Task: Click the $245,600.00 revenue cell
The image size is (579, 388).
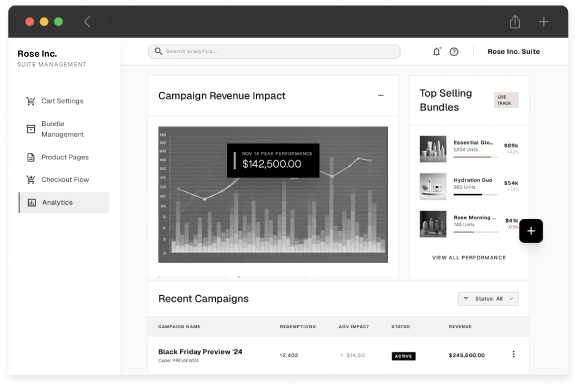Action: [x=467, y=355]
